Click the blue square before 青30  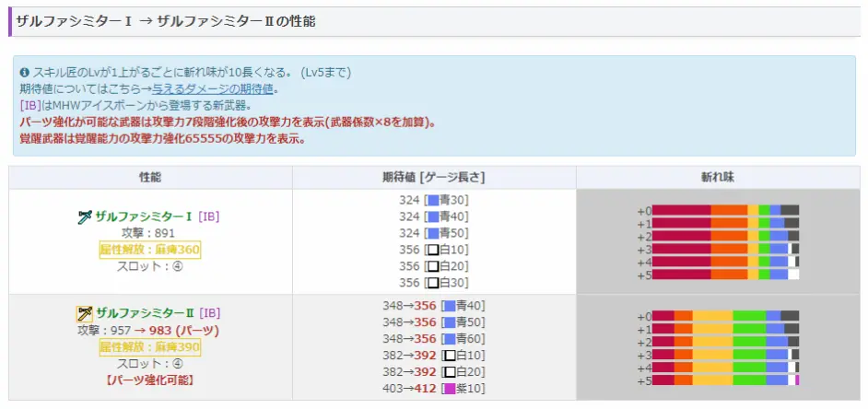pos(433,200)
